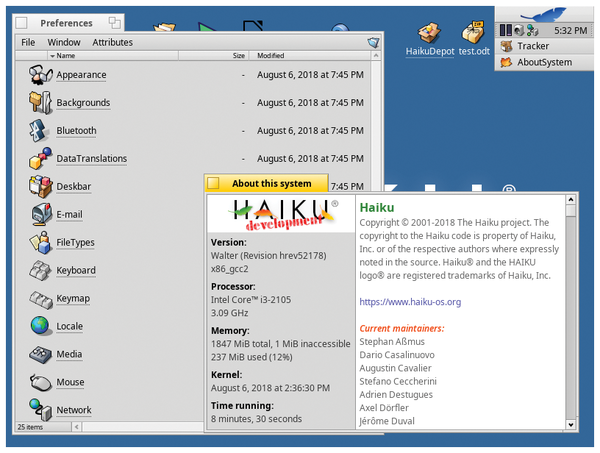Viewport: 600px width, 453px height.
Task: Select the E-mail name label
Action: click(69, 214)
